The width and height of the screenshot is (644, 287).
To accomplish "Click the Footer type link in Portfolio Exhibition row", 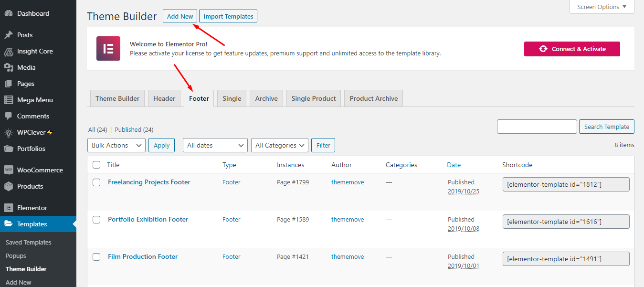I will pyautogui.click(x=232, y=219).
